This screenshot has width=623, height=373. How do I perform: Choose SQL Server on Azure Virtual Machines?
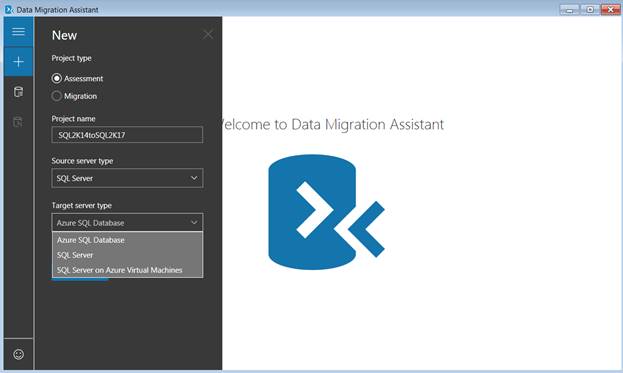click(127, 270)
